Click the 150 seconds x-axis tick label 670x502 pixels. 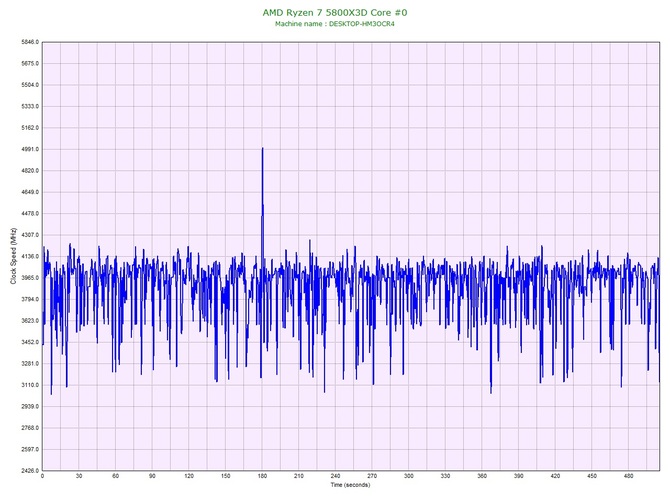click(226, 476)
